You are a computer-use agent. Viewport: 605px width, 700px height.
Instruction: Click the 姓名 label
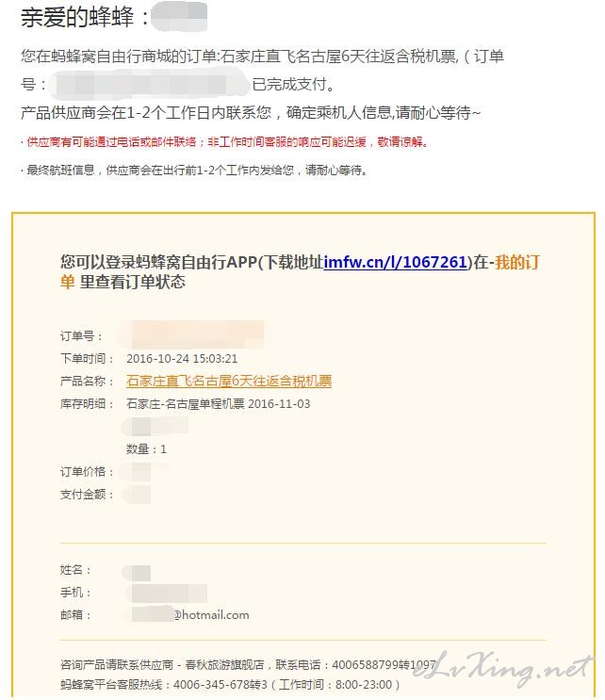tap(75, 570)
